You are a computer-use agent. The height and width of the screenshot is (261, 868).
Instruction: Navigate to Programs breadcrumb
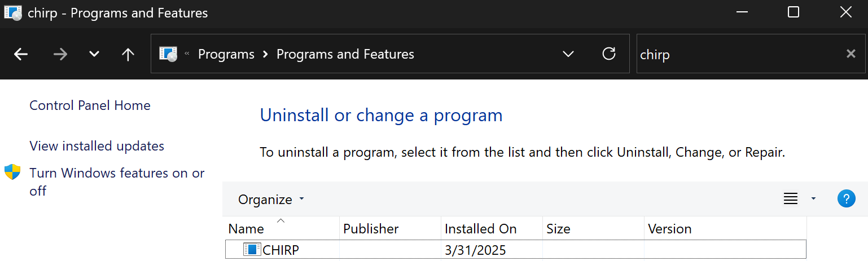click(x=226, y=54)
